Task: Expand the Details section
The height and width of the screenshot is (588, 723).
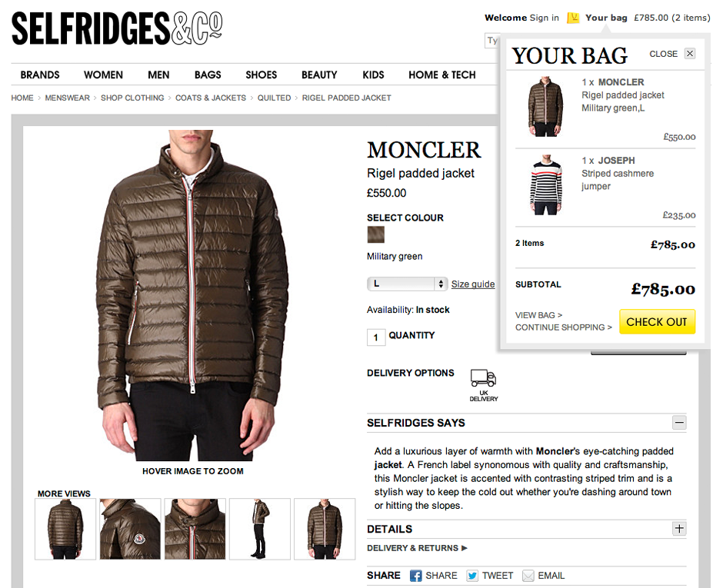Action: [678, 529]
